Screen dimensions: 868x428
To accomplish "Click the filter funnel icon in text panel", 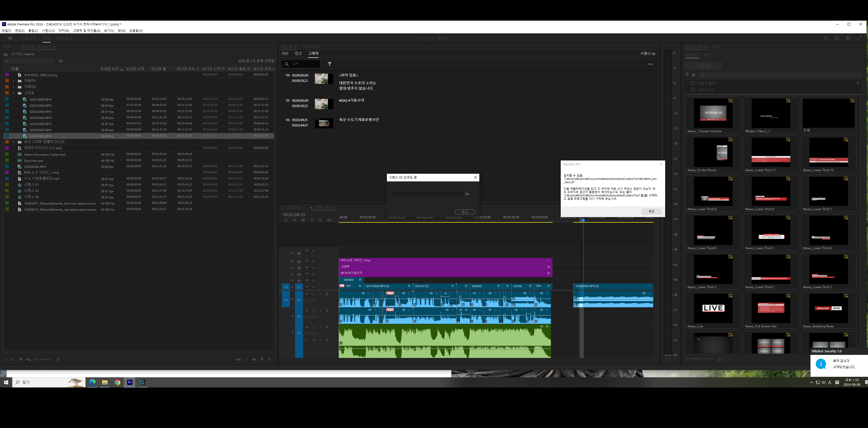I will pyautogui.click(x=330, y=64).
